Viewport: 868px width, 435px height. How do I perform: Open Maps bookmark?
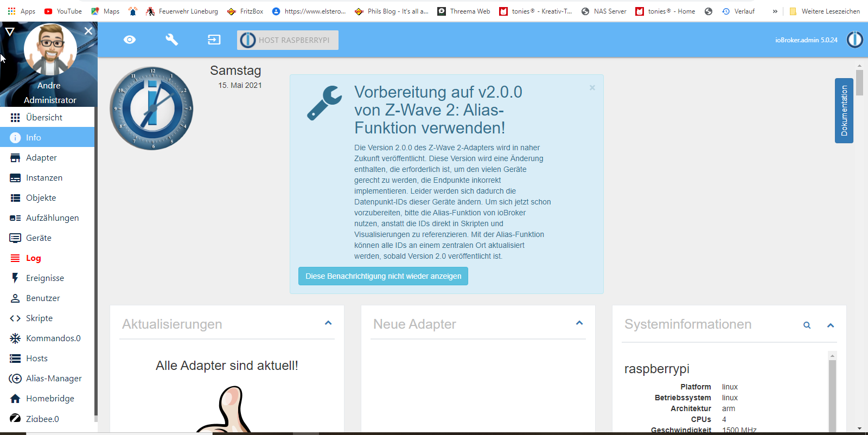coord(105,11)
